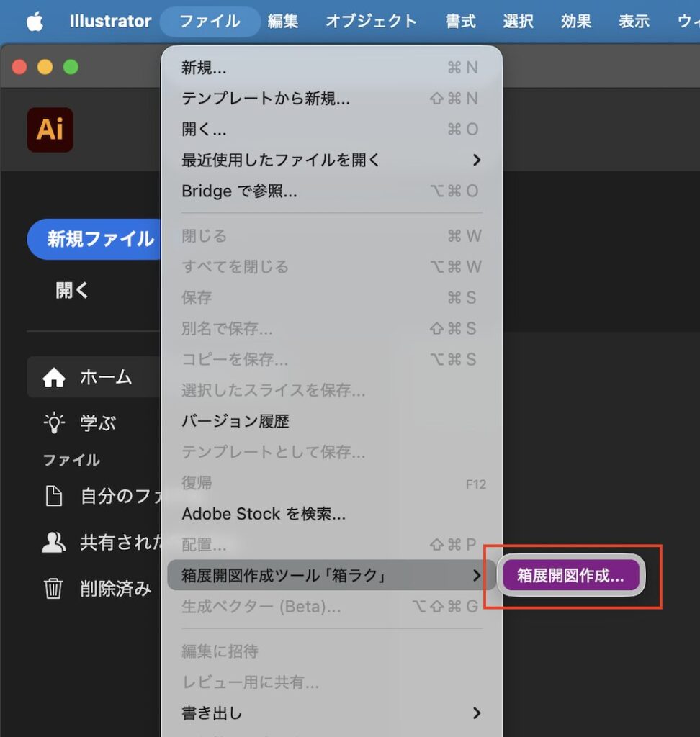Click the 開く button in sidebar
Screen dimensions: 700x737
pyautogui.click(x=70, y=290)
